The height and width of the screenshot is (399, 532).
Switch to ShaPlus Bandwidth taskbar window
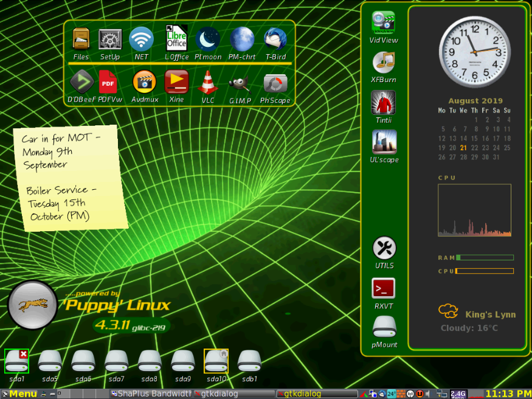click(x=151, y=394)
